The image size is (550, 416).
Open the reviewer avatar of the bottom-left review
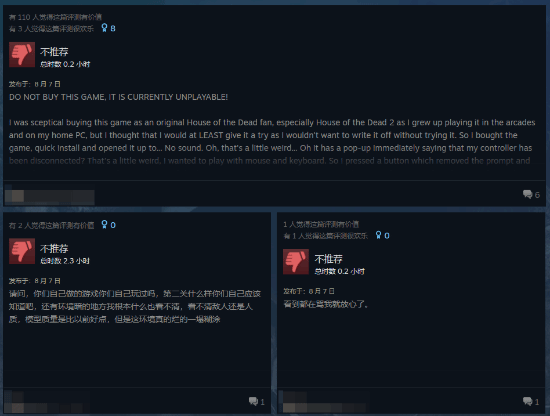click(x=14, y=402)
